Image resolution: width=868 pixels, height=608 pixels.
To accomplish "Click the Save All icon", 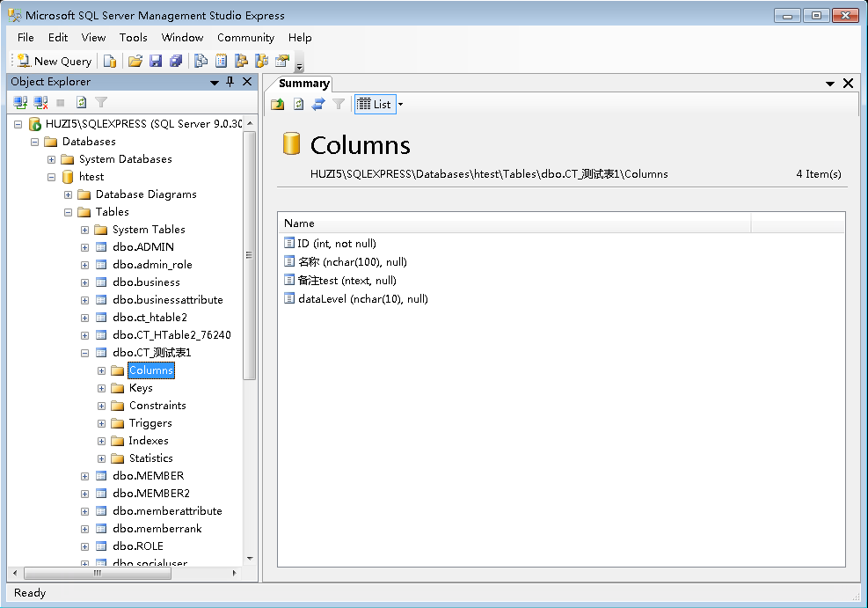I will 176,61.
